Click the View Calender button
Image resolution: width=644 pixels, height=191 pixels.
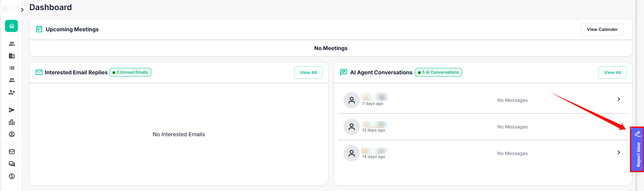pos(602,30)
